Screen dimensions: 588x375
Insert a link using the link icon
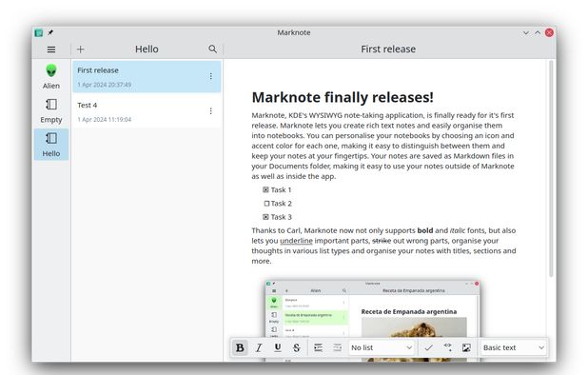click(x=447, y=347)
